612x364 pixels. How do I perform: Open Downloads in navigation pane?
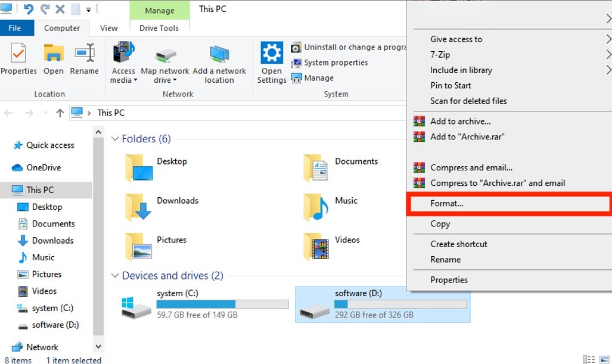coord(52,241)
